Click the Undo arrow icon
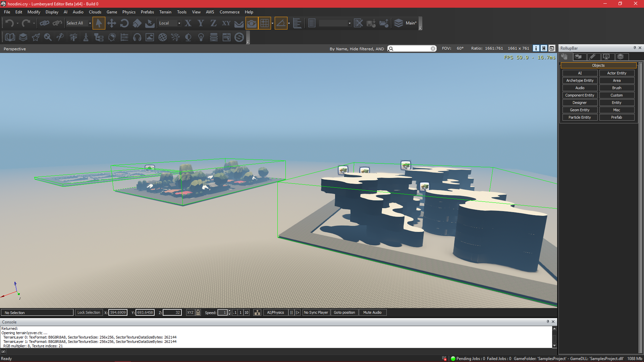 tap(9, 23)
